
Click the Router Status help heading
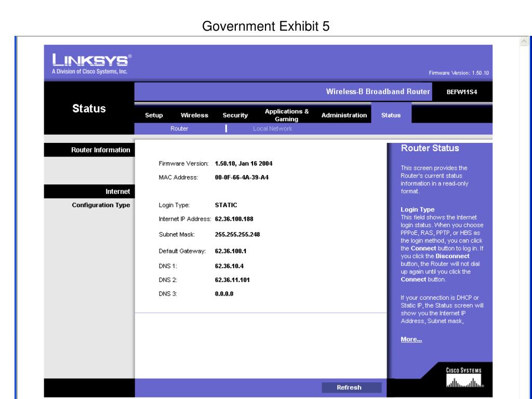[430, 148]
